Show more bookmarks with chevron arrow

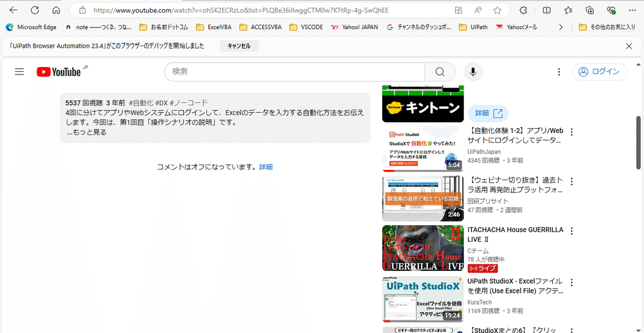coord(561,27)
